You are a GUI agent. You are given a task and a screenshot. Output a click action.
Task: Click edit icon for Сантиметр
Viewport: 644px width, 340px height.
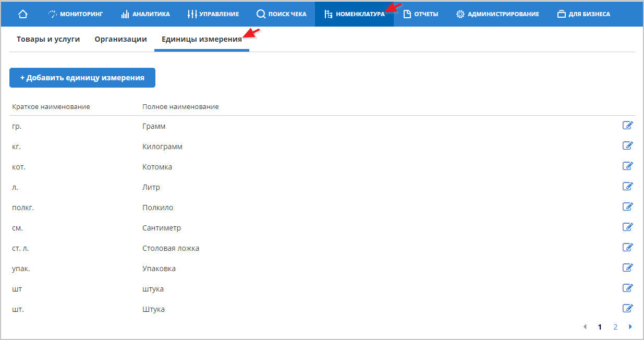(x=628, y=227)
